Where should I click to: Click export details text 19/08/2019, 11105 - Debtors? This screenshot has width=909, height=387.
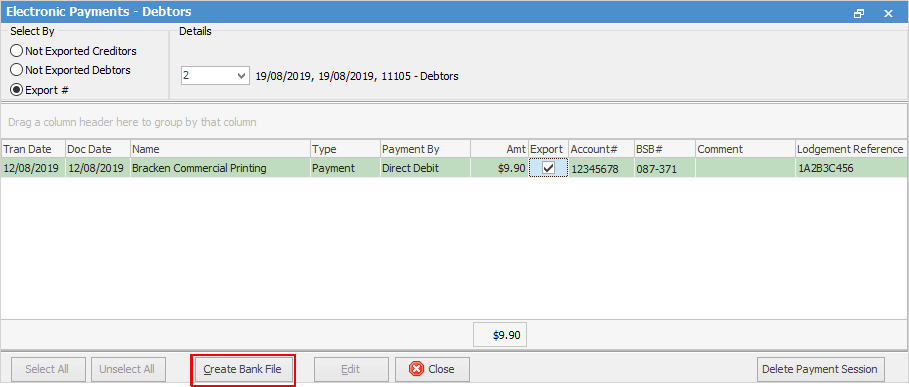357,76
